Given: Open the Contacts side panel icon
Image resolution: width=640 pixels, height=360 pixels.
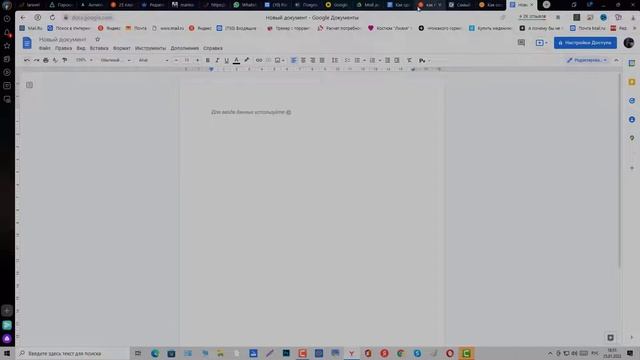Looking at the screenshot, I should (631, 120).
